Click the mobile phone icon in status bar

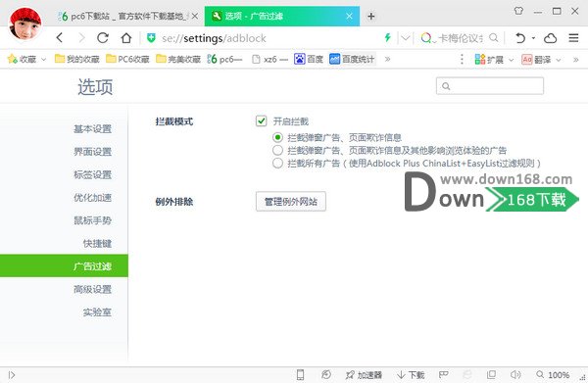tap(301, 374)
